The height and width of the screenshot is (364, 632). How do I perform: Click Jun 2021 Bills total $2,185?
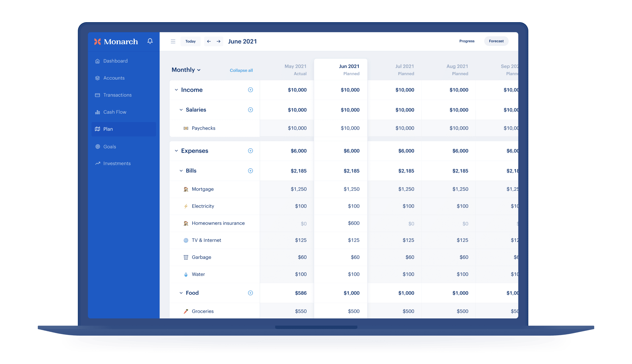click(x=352, y=171)
